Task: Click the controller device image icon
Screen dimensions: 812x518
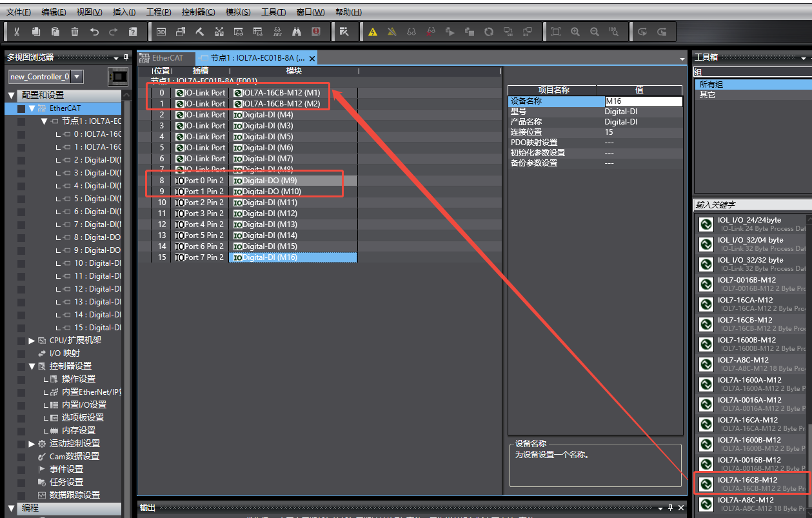Action: pos(117,77)
